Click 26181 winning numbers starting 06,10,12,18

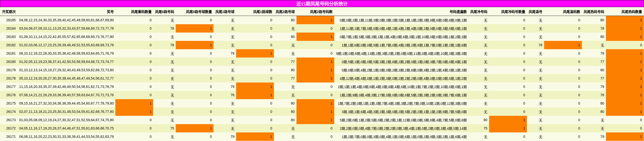coord(67,53)
